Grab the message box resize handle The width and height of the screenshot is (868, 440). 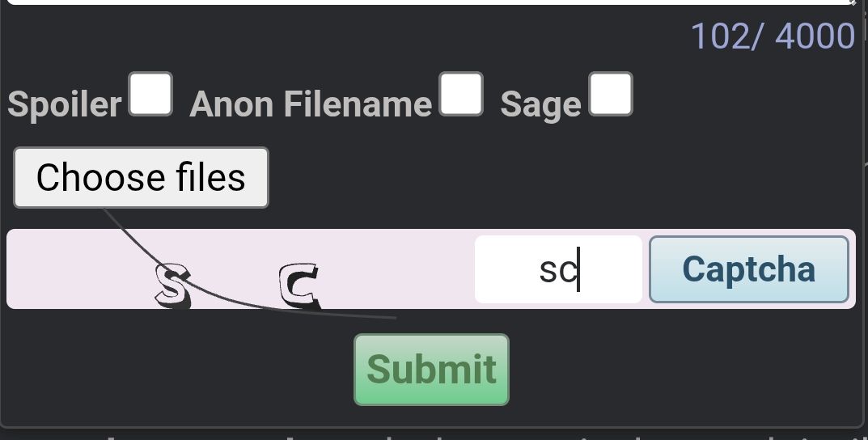[x=852, y=2]
